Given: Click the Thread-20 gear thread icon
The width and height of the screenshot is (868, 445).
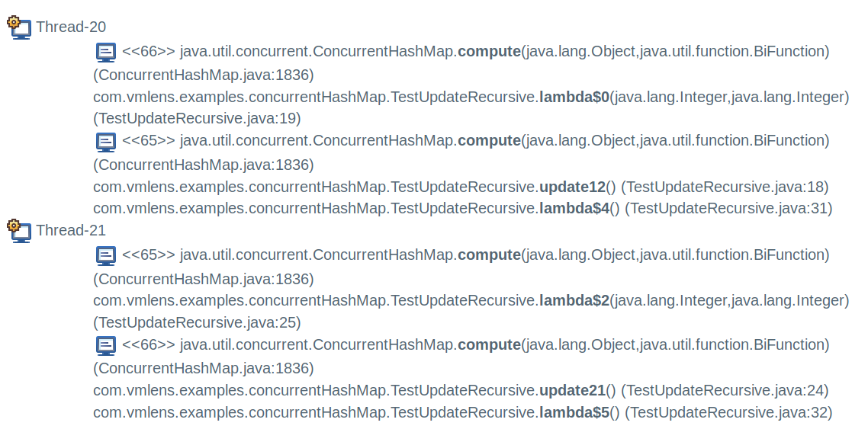Looking at the screenshot, I should pos(19,27).
